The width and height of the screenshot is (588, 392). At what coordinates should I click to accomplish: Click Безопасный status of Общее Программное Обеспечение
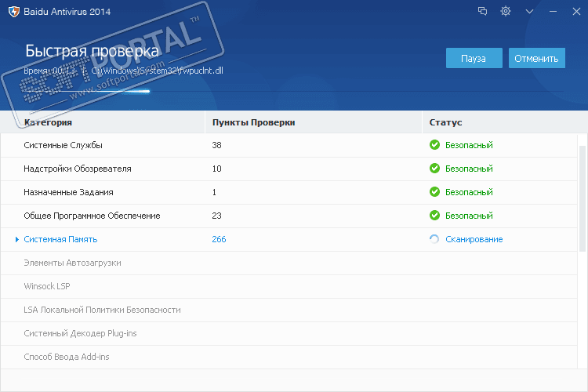coord(469,216)
